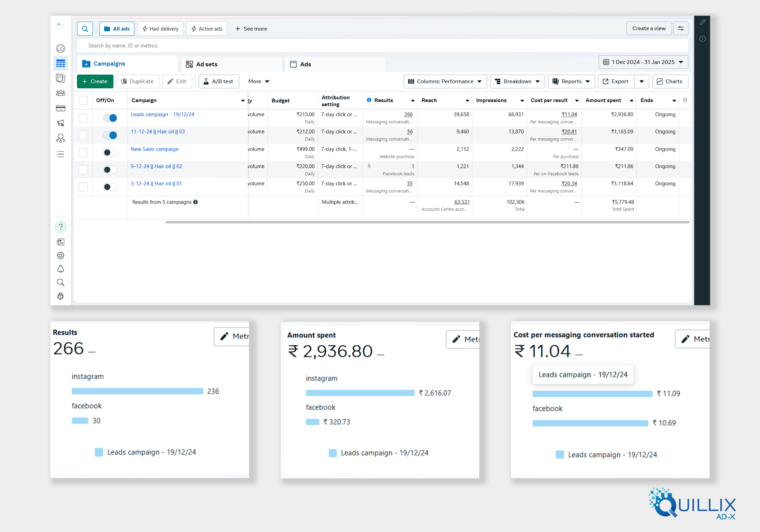
Task: Open the clock history icon
Action: coord(702,39)
